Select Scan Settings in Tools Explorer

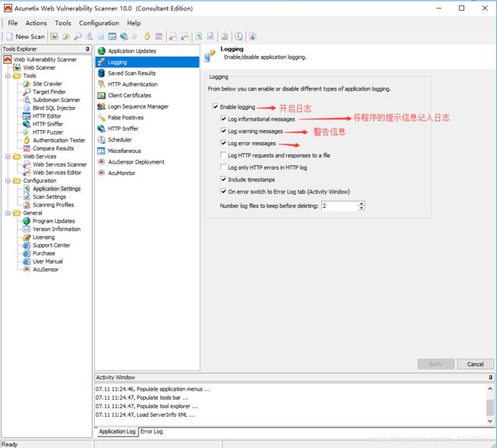click(49, 196)
